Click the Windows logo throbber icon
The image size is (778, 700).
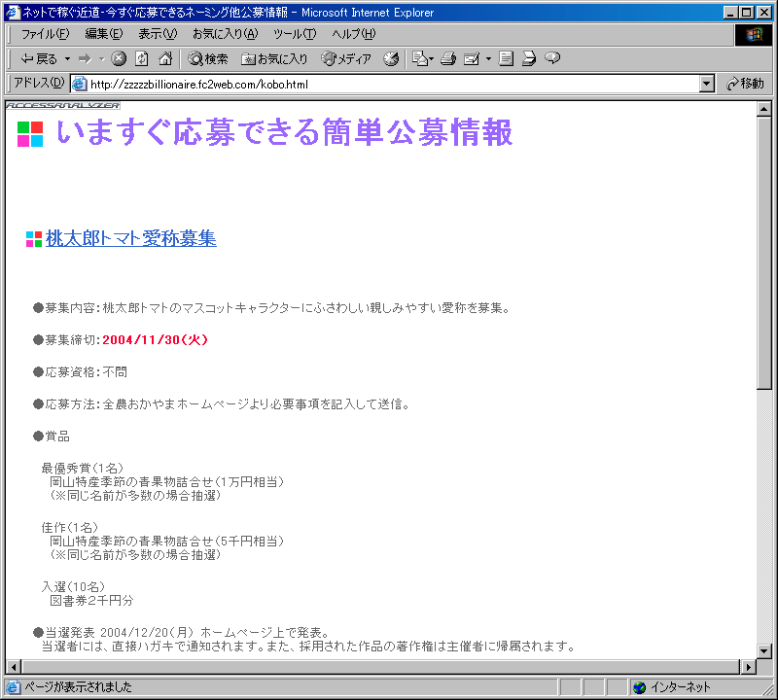coord(753,34)
